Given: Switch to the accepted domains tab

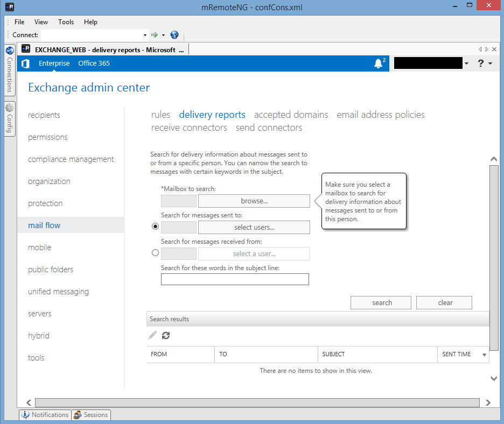Looking at the screenshot, I should [x=291, y=115].
